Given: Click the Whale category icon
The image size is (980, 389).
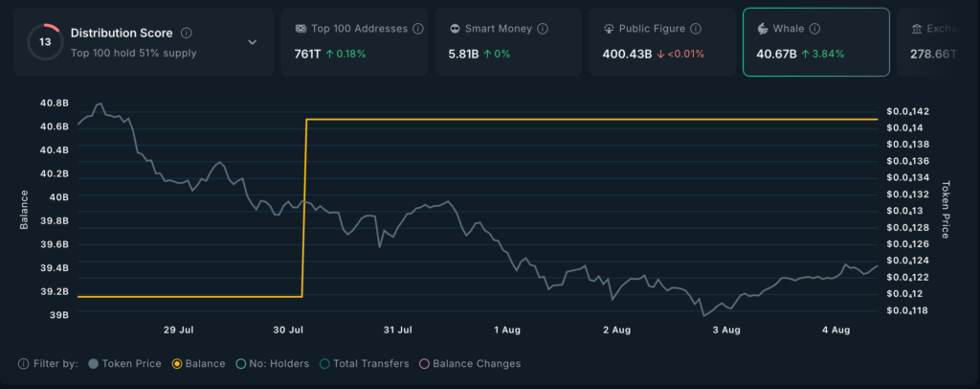Looking at the screenshot, I should tap(763, 29).
